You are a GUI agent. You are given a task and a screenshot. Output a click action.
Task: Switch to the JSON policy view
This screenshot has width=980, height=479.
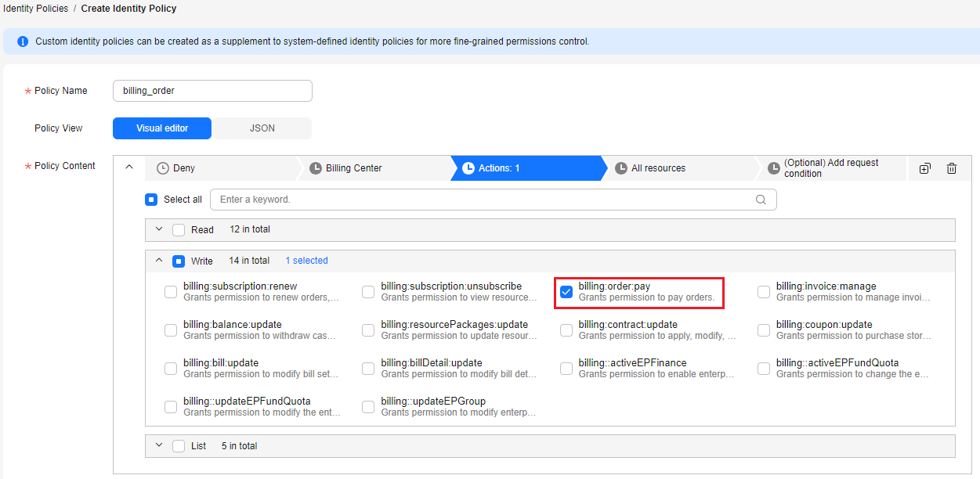coord(262,128)
